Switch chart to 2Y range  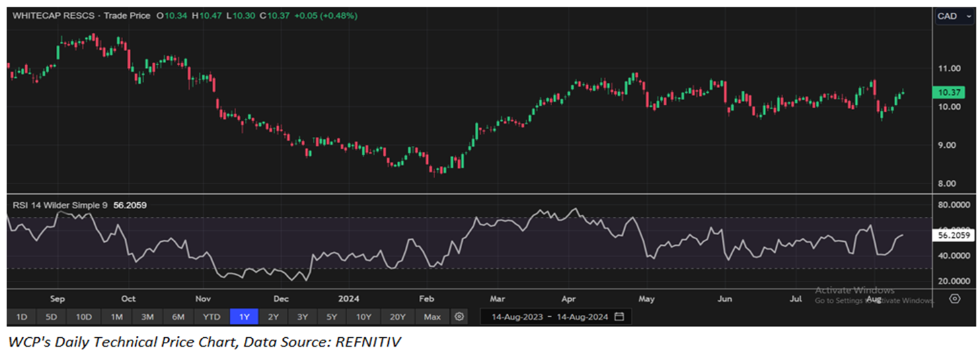[x=273, y=316]
